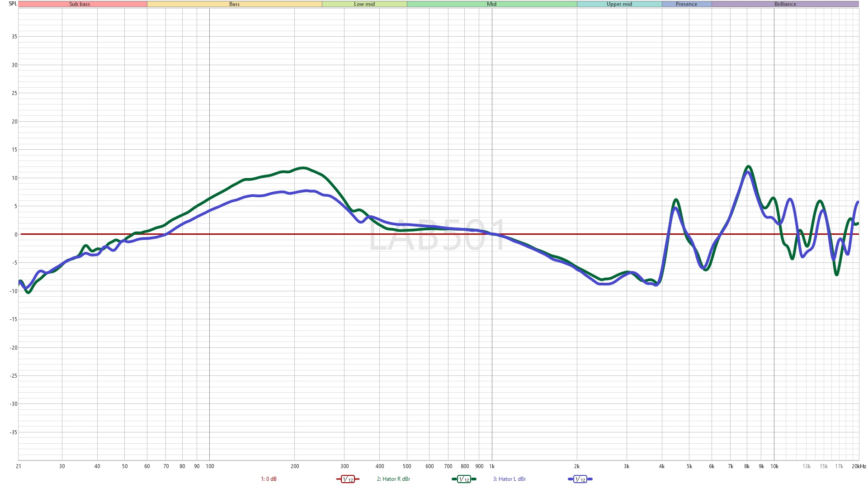Click the blue 1/12 smoothing icon for Hator L
Image resolution: width=868 pixels, height=484 pixels.
click(x=580, y=479)
